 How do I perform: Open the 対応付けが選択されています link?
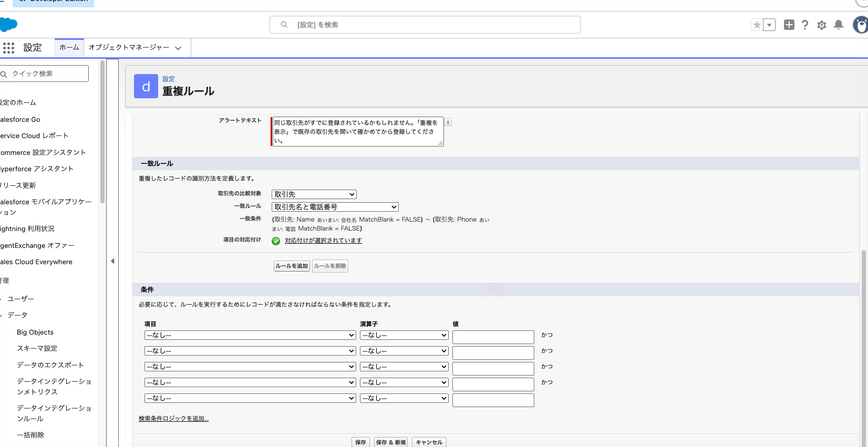[323, 241]
